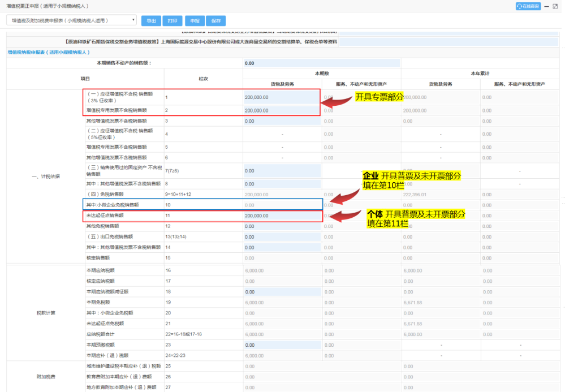Select row 2 增值税专用发票不含税销售额 货物及劳务 field
The image size is (565, 392).
pyautogui.click(x=282, y=111)
